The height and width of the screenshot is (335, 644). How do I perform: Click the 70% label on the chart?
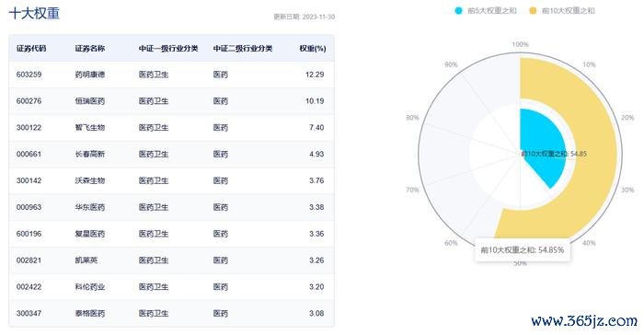tap(412, 190)
